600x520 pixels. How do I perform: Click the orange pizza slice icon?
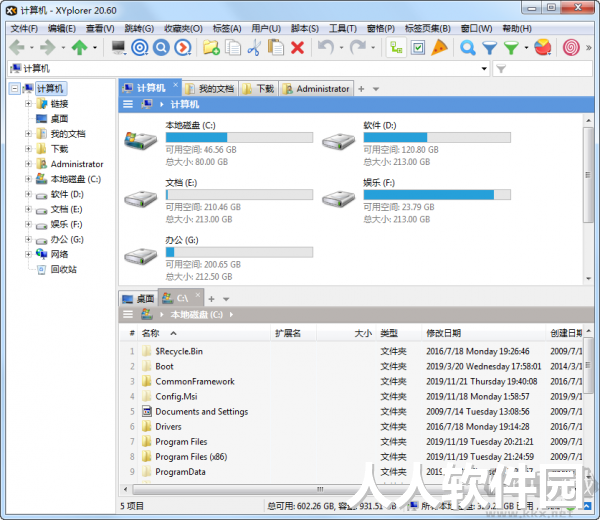(439, 47)
